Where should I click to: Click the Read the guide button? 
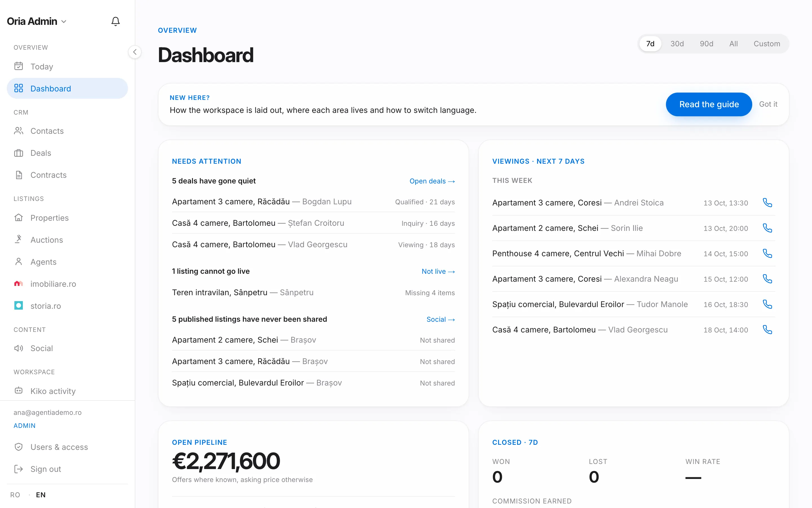pyautogui.click(x=709, y=104)
